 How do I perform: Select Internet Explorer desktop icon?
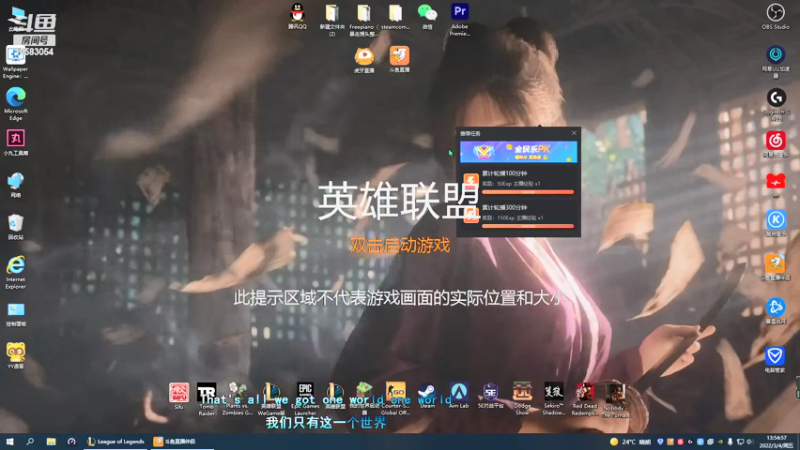(15, 272)
